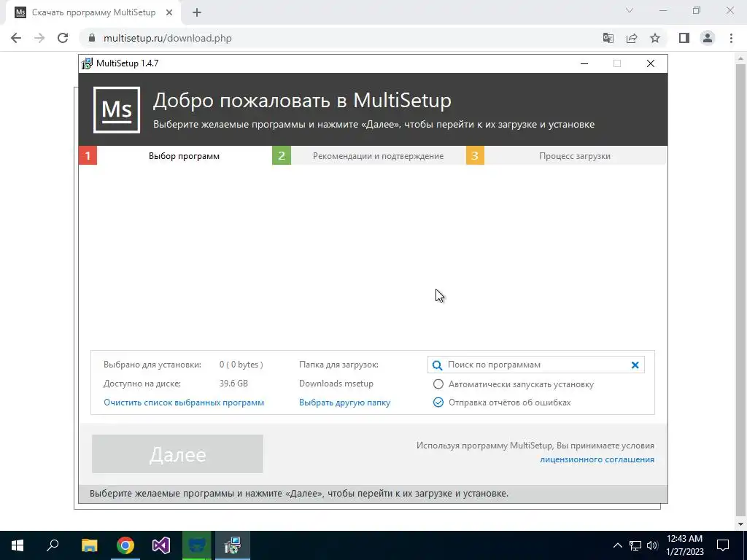Click the Chrome address bar URL
The width and height of the screenshot is (747, 560).
pos(168,38)
